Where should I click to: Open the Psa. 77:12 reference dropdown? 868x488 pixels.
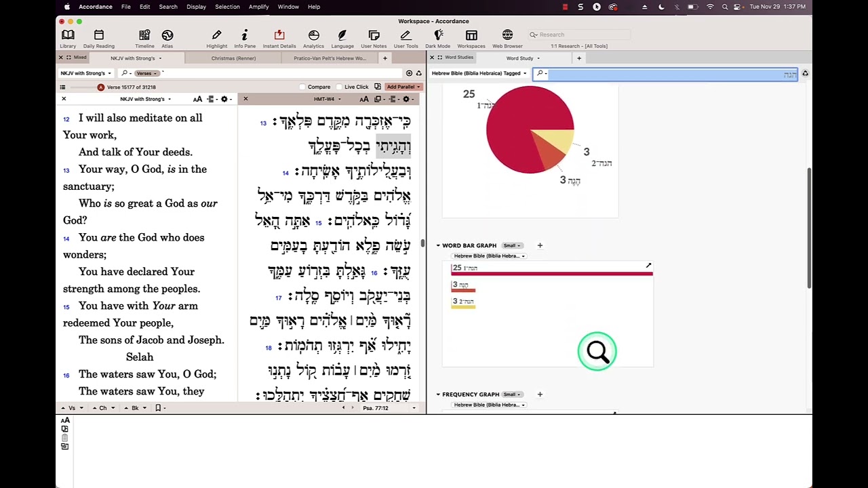tap(389, 408)
